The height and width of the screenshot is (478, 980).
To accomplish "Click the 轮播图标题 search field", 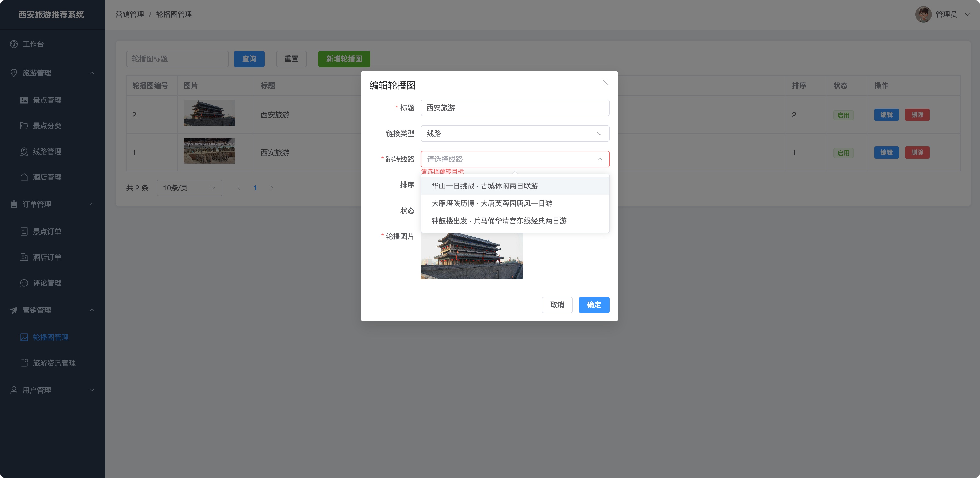I will (177, 59).
